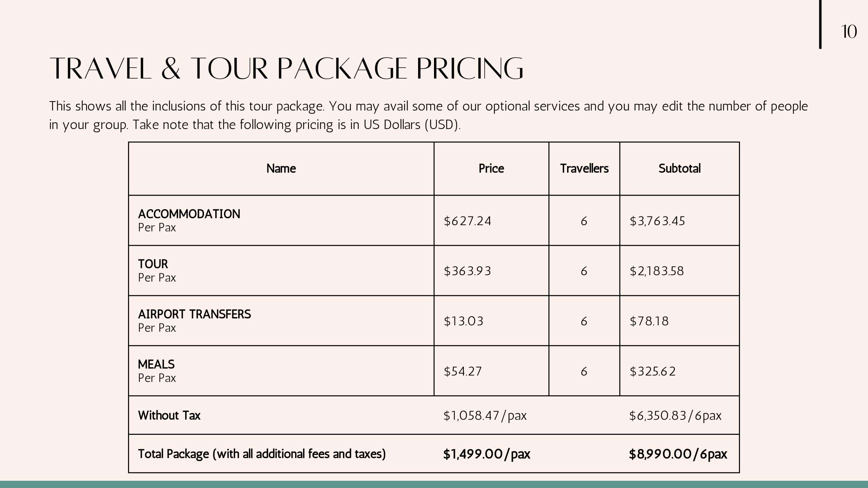Click the $13.03 airport transfers price
This screenshot has height=488, width=868.
(x=463, y=321)
